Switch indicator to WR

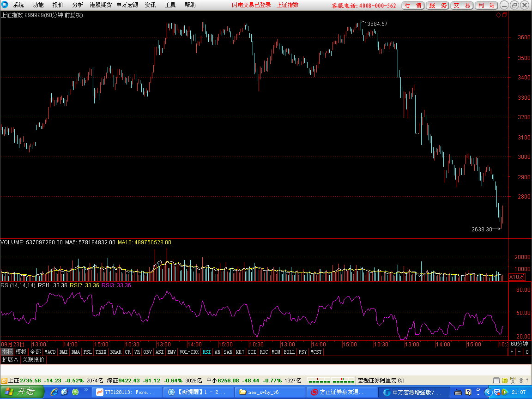coord(218,352)
